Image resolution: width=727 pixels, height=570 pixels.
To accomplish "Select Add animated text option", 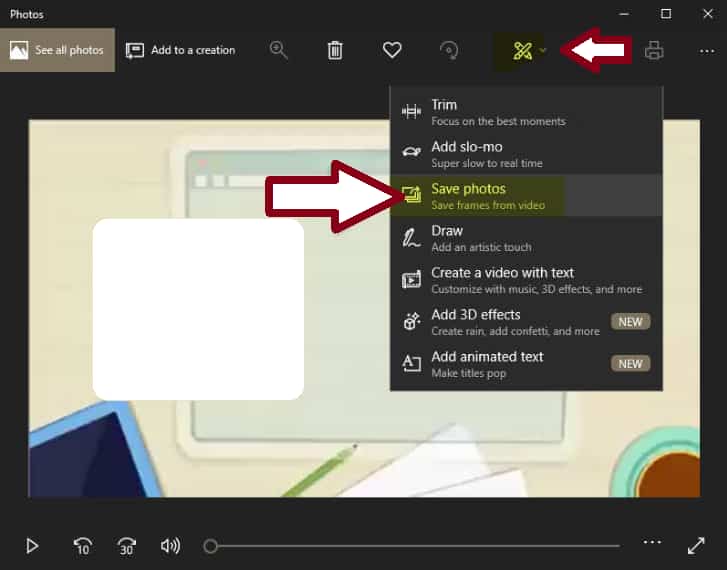I will coord(526,364).
